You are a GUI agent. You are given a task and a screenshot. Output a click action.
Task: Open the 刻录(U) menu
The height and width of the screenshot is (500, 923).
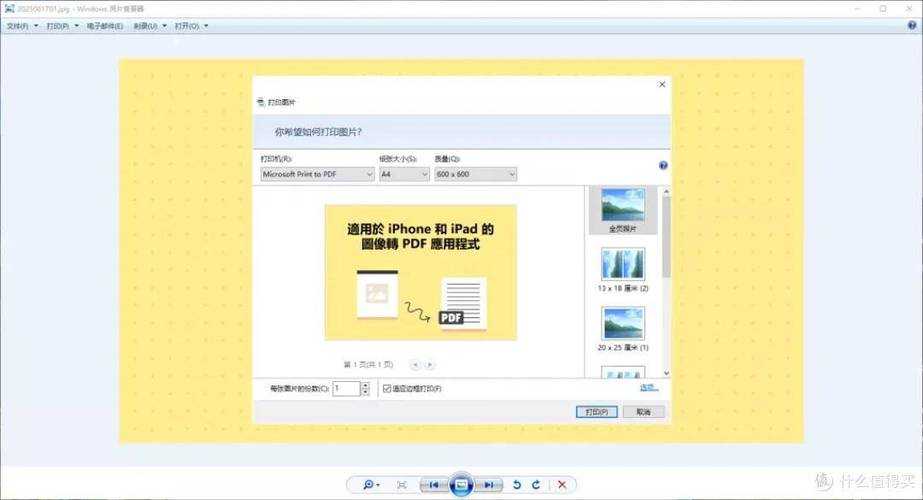(x=150, y=26)
